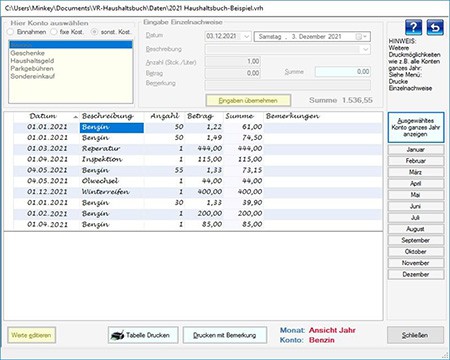450x360 pixels.
Task: Click the Schließen button
Action: (415, 335)
